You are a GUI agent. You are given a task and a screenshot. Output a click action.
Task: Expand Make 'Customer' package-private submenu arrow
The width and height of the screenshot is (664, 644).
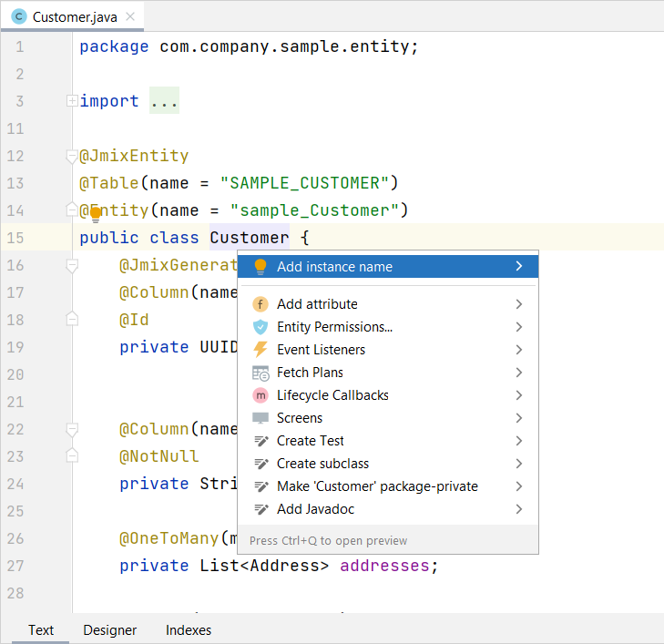coord(519,486)
